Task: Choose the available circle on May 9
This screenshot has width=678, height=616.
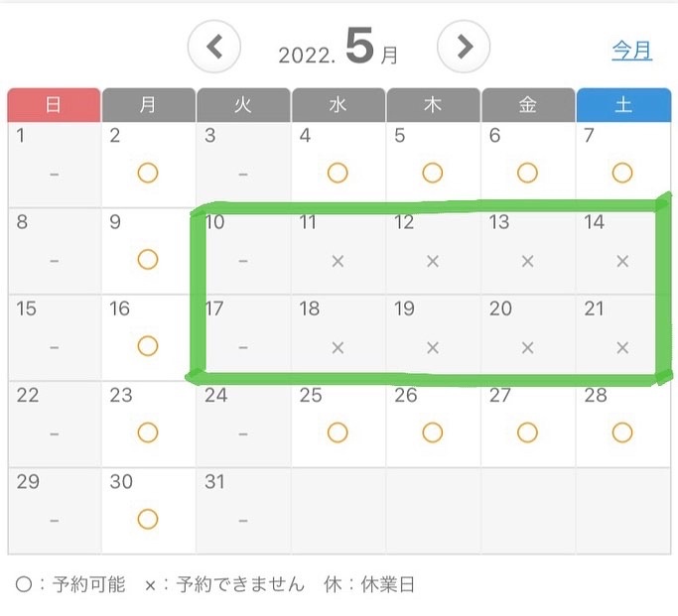Action: click(148, 260)
